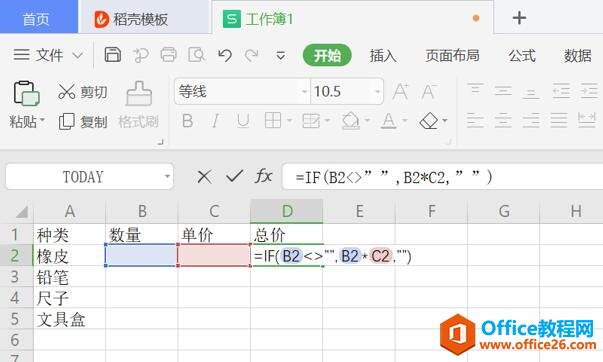Click the Print icon
The image size is (603, 362).
pos(168,55)
